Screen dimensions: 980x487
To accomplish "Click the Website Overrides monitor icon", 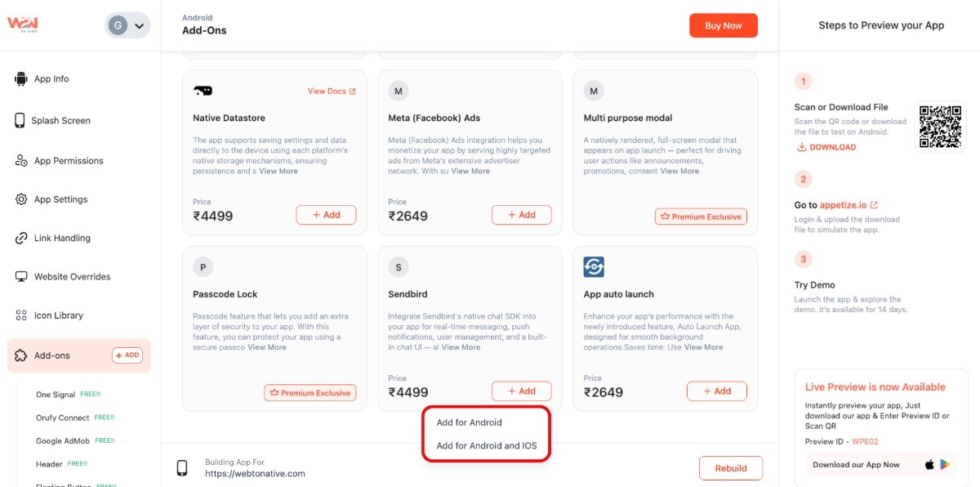I will click(21, 276).
